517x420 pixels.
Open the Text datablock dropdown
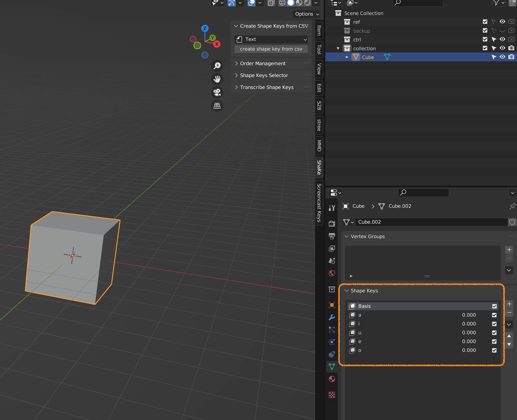(x=271, y=39)
